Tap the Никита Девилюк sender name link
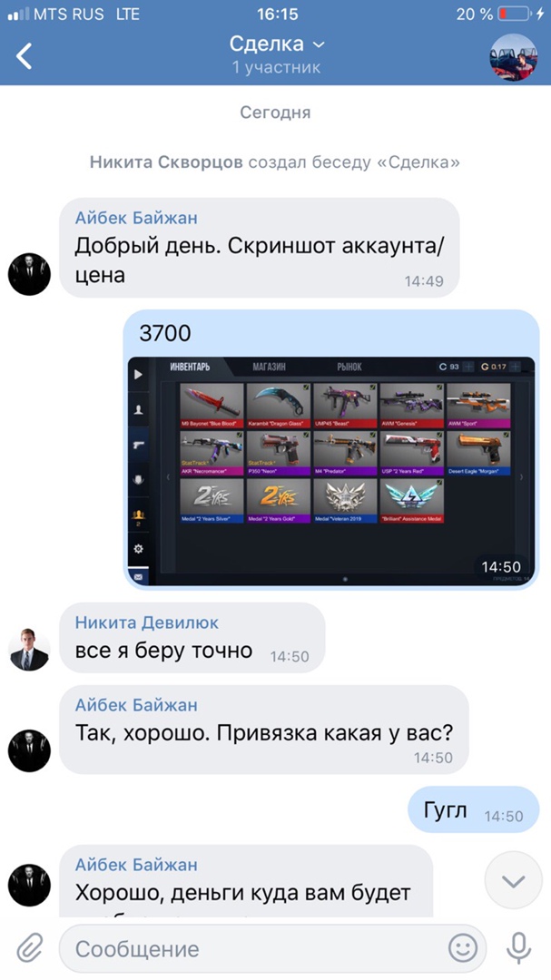Screen dimensions: 551x980 147,622
